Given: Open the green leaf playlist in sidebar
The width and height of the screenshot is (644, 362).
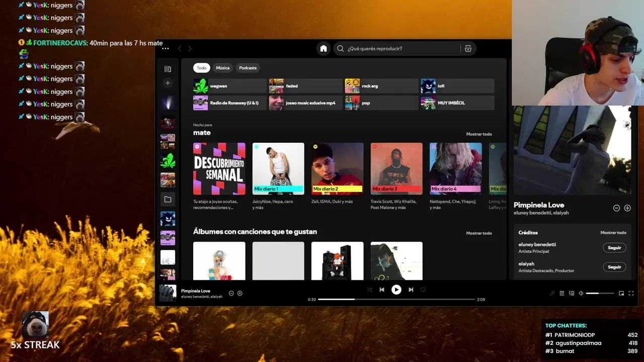Looking at the screenshot, I should click(168, 161).
